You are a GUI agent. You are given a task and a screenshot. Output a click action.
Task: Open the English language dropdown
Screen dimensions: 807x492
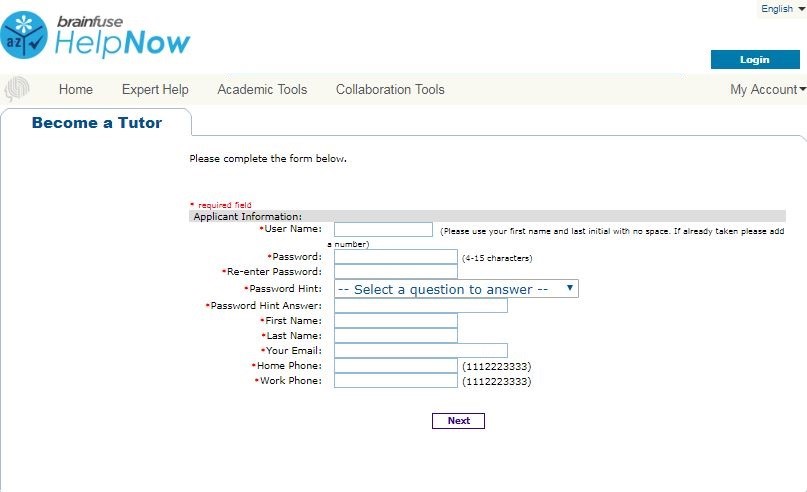click(x=783, y=9)
